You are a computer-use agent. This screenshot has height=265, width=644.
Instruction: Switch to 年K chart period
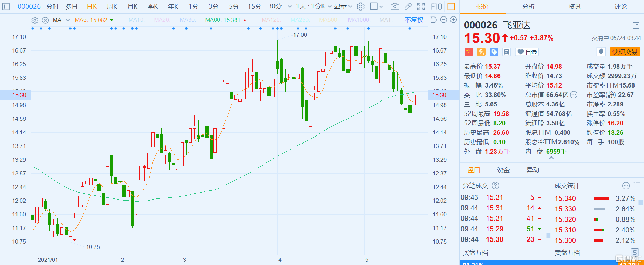pos(173,6)
